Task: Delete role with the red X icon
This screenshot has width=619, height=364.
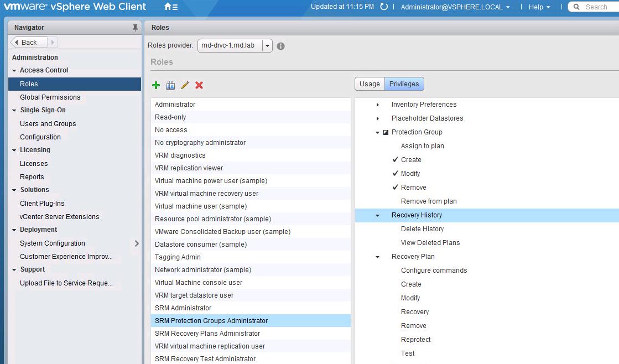Action: (x=199, y=85)
